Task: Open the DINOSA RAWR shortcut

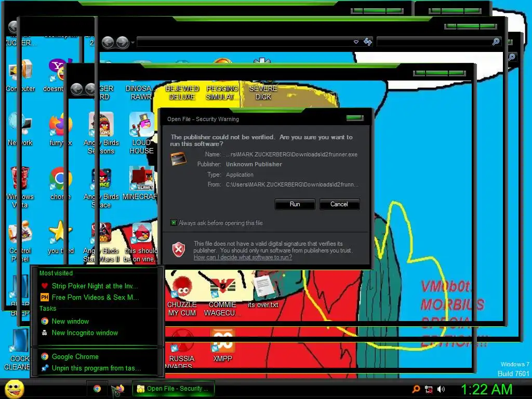Action: 139,92
